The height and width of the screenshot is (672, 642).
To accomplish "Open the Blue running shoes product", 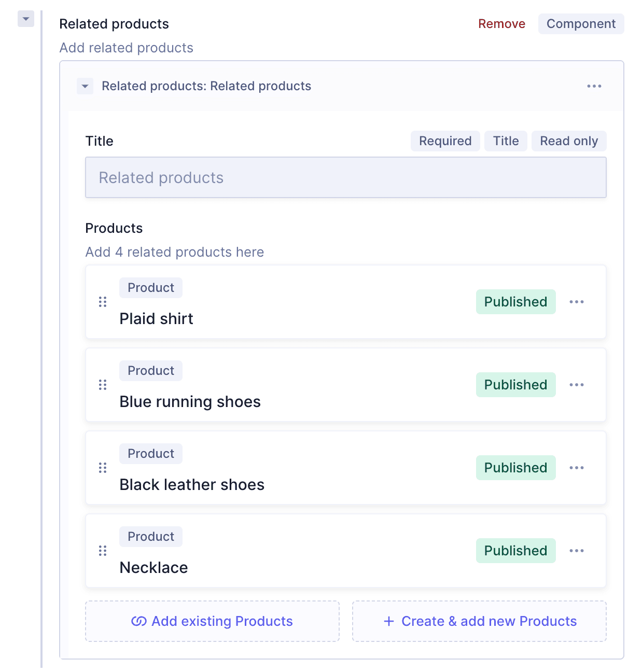I will 190,402.
